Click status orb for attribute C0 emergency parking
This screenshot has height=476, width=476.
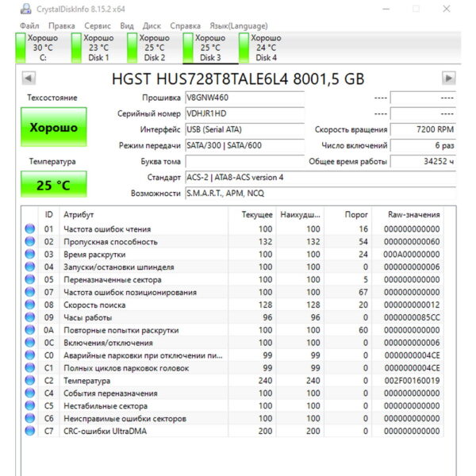[30, 355]
